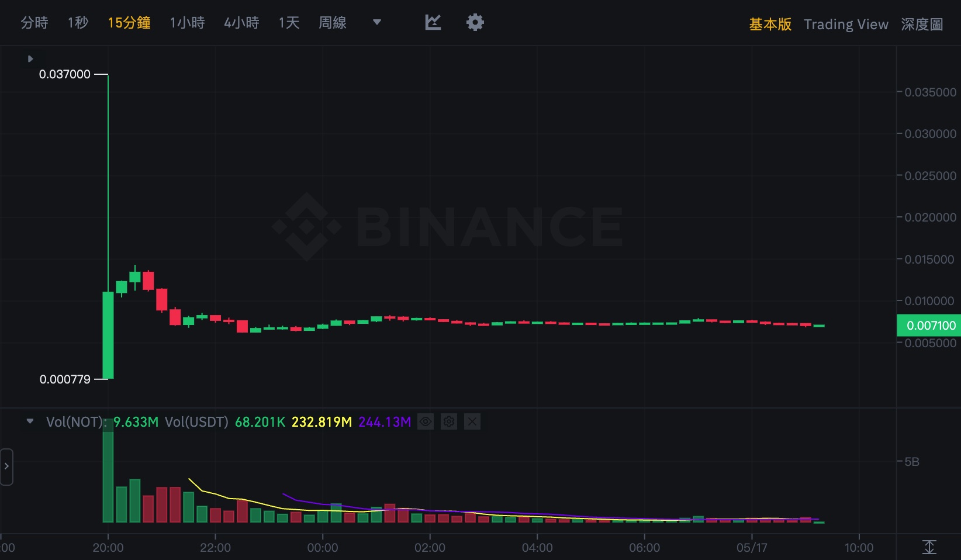
Task: Select the indicators chart icon in toolbar
Action: click(432, 22)
